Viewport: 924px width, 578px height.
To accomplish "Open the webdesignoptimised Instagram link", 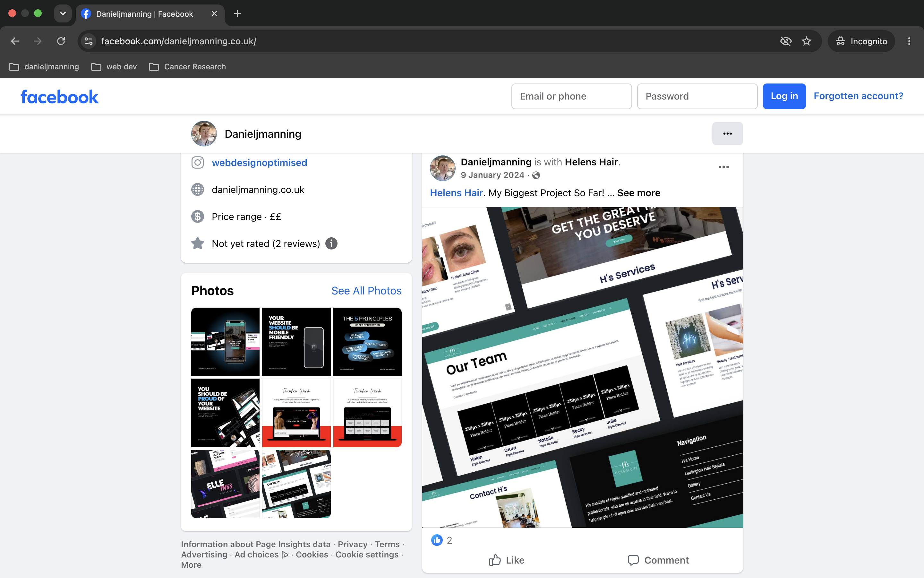I will (259, 162).
